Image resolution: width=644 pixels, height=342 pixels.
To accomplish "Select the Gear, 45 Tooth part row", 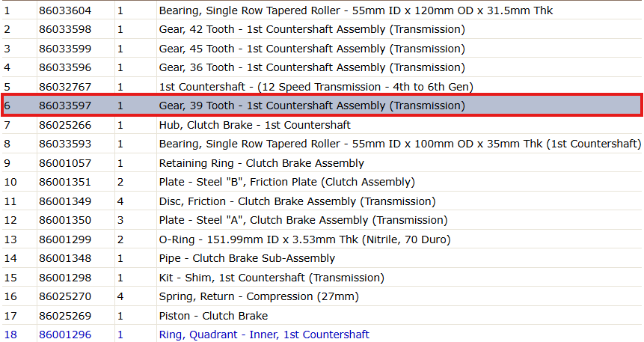I will (x=322, y=49).
